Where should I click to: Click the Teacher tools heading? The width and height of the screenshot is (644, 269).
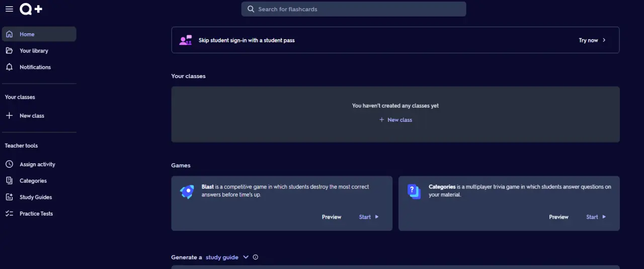[x=21, y=146]
